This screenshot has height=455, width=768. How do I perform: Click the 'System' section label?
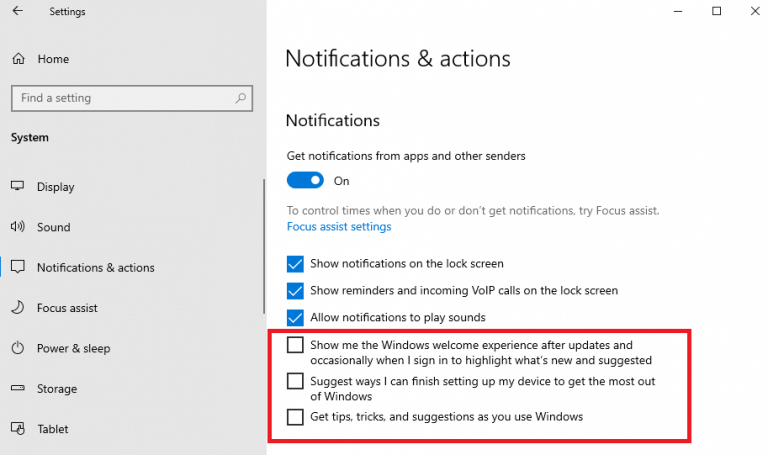pos(30,138)
